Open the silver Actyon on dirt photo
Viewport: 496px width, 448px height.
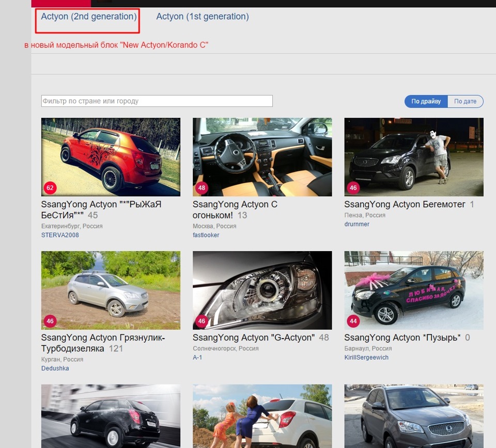(111, 290)
